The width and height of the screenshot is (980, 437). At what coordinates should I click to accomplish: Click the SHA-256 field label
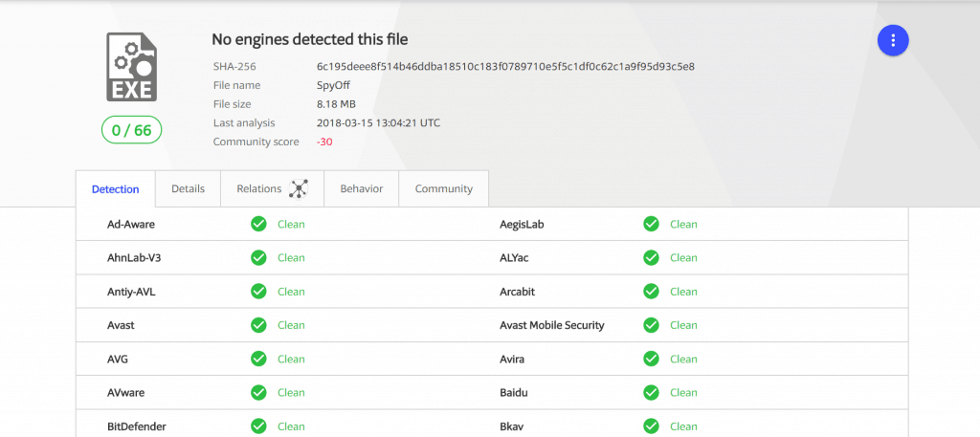coord(234,67)
